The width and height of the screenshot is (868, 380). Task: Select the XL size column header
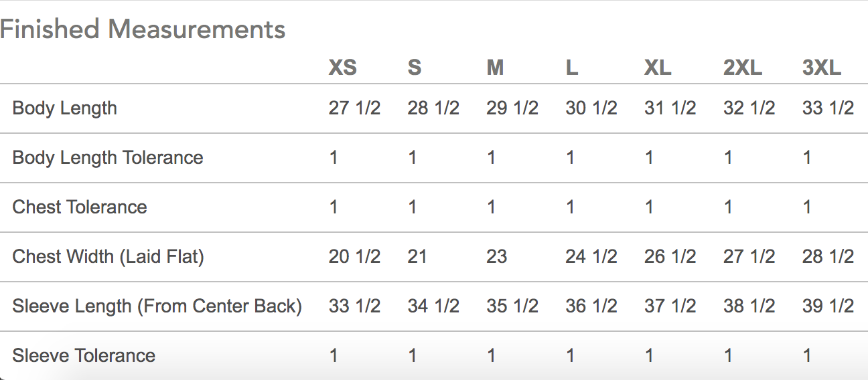[657, 68]
